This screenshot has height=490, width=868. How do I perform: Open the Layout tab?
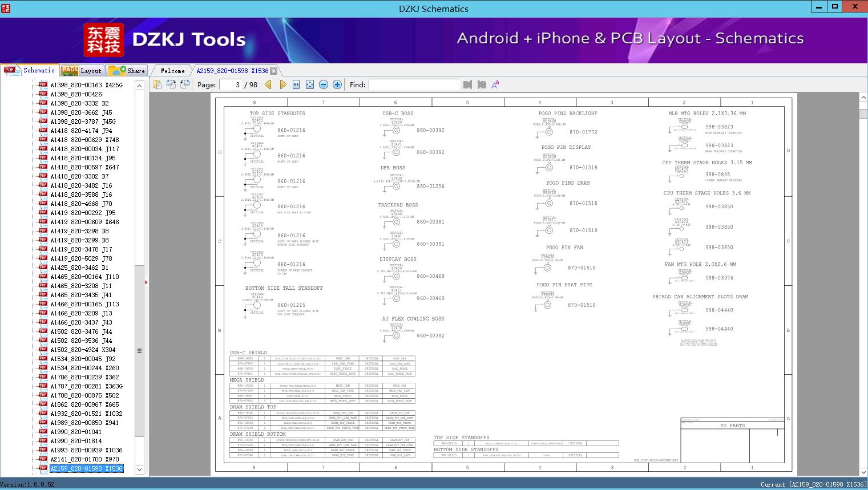82,70
